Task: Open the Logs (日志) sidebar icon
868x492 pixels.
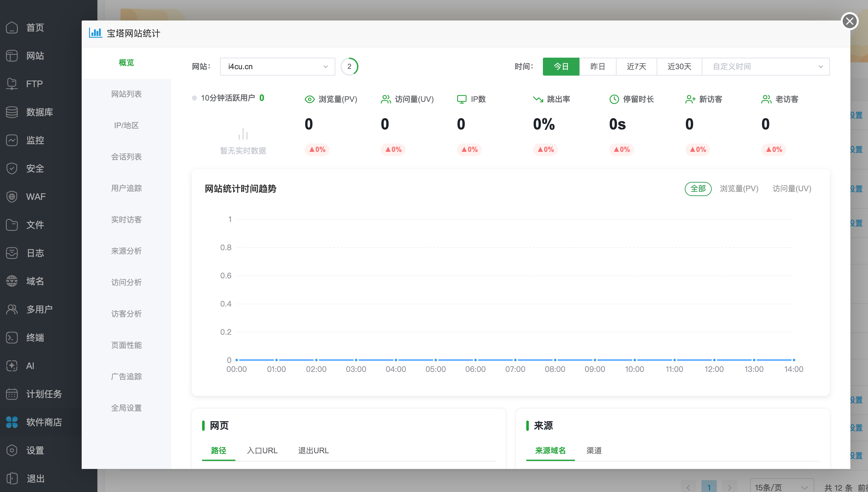Action: point(12,253)
